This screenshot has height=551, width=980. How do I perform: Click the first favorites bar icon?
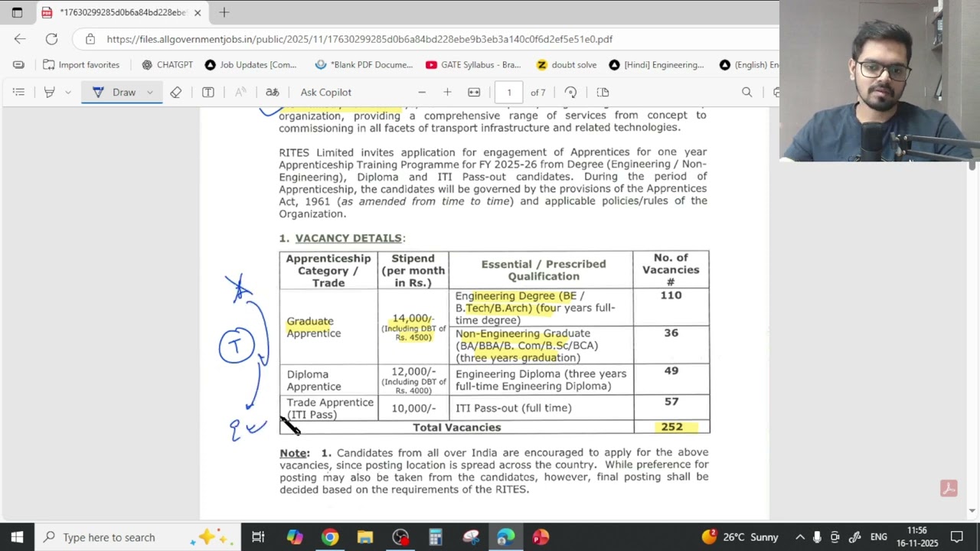click(x=18, y=65)
